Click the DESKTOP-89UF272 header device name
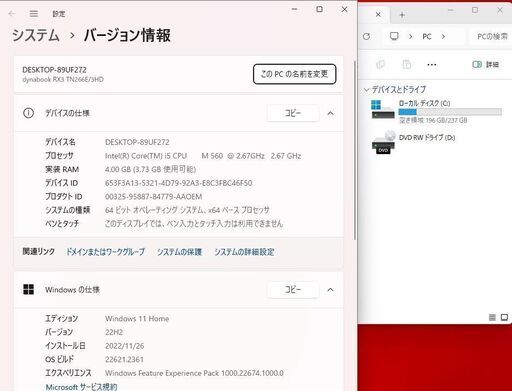Image resolution: width=512 pixels, height=391 pixels. point(54,70)
